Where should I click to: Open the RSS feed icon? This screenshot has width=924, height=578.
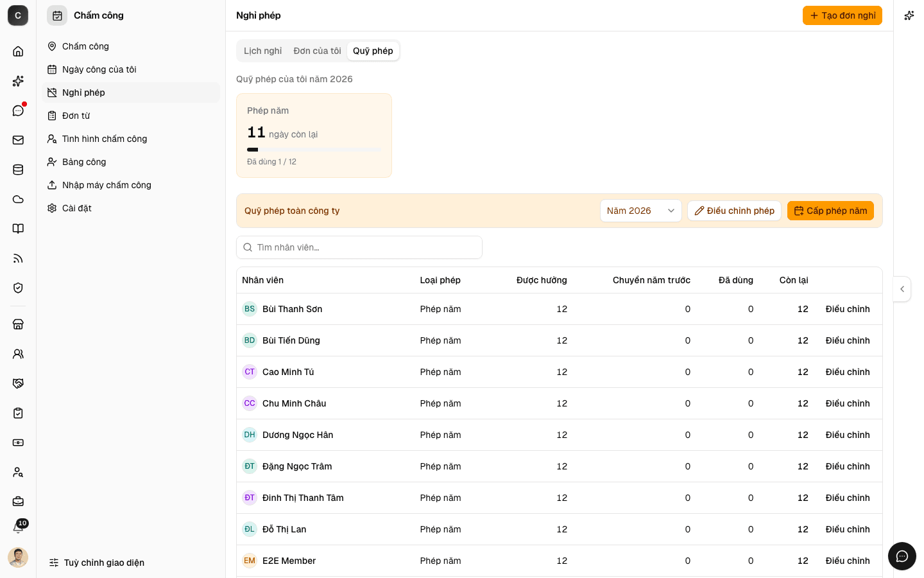[x=18, y=258]
